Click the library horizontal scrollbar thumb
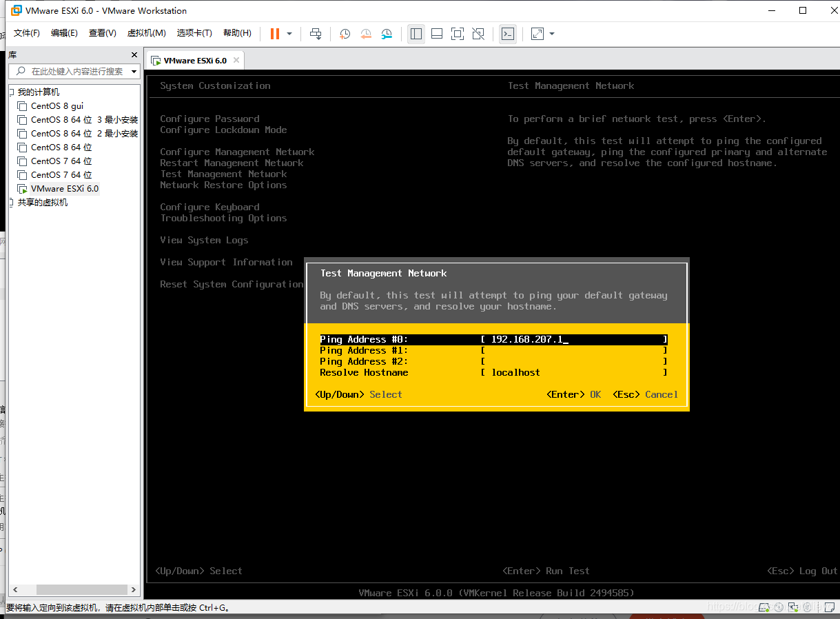The width and height of the screenshot is (840, 619). [x=82, y=589]
